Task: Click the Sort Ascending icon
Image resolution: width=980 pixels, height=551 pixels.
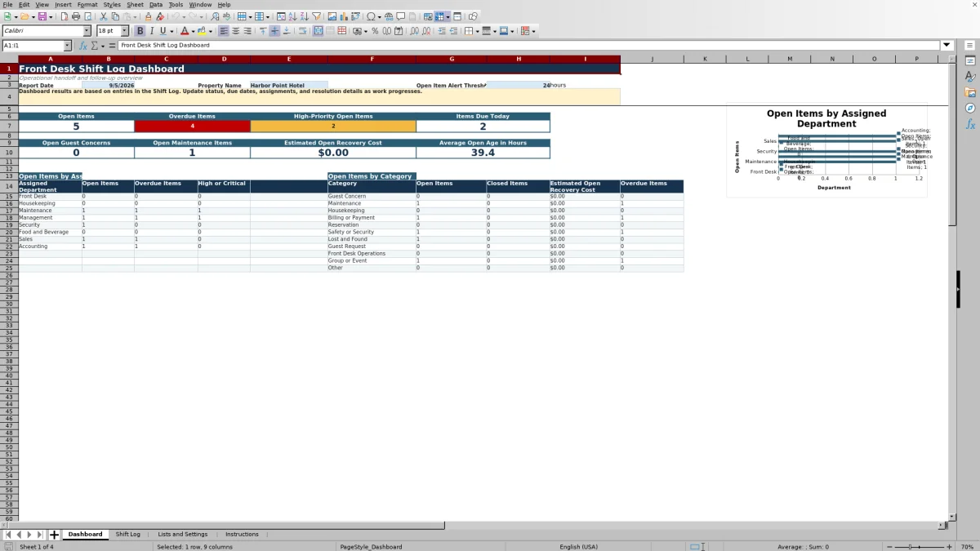Action: point(292,16)
